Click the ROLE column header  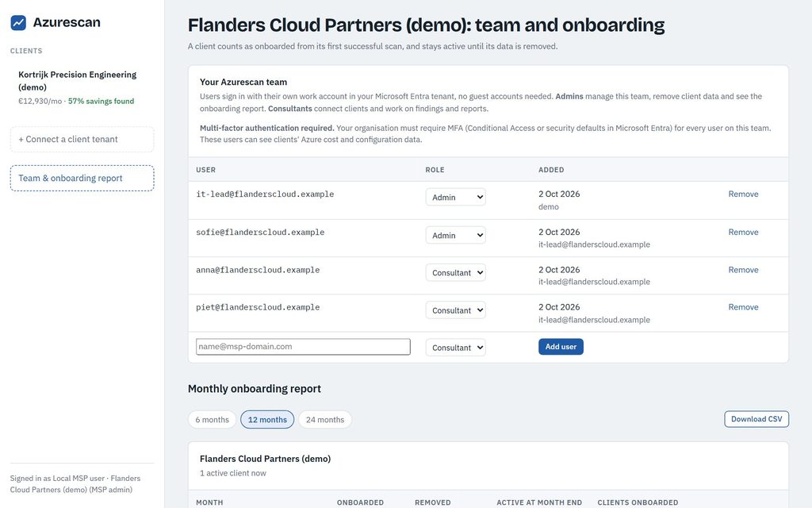435,170
